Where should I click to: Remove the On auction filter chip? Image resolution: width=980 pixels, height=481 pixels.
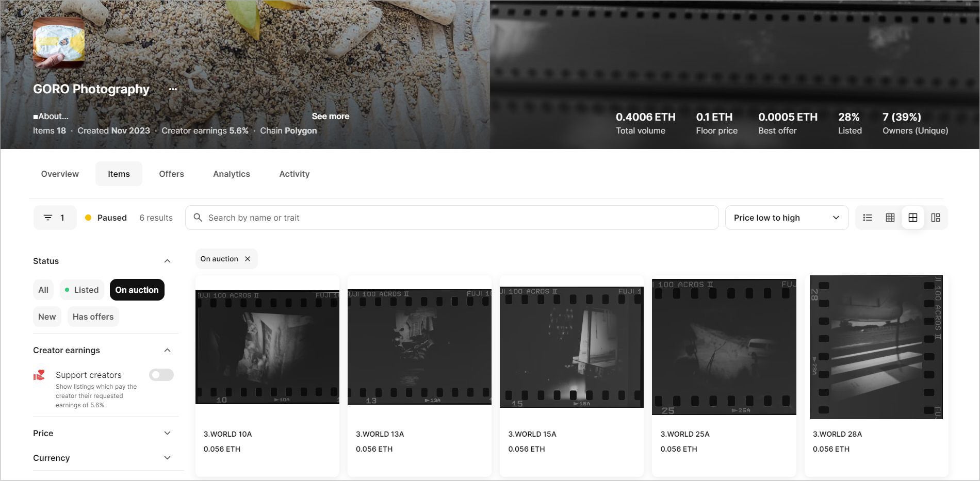click(x=248, y=259)
